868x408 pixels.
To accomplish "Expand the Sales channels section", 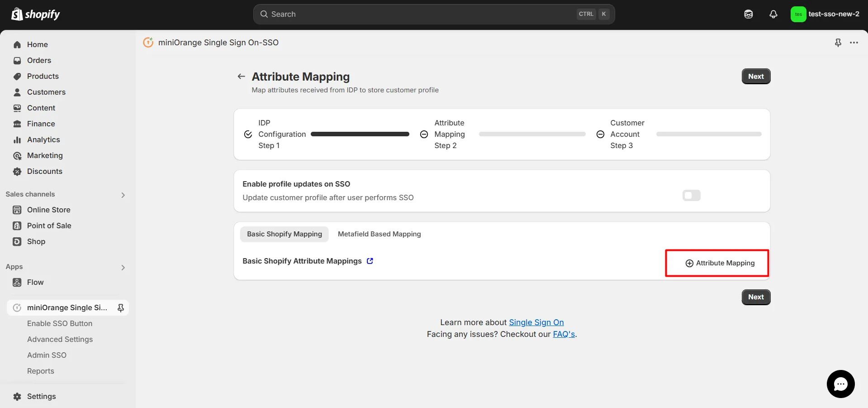I will 123,195.
